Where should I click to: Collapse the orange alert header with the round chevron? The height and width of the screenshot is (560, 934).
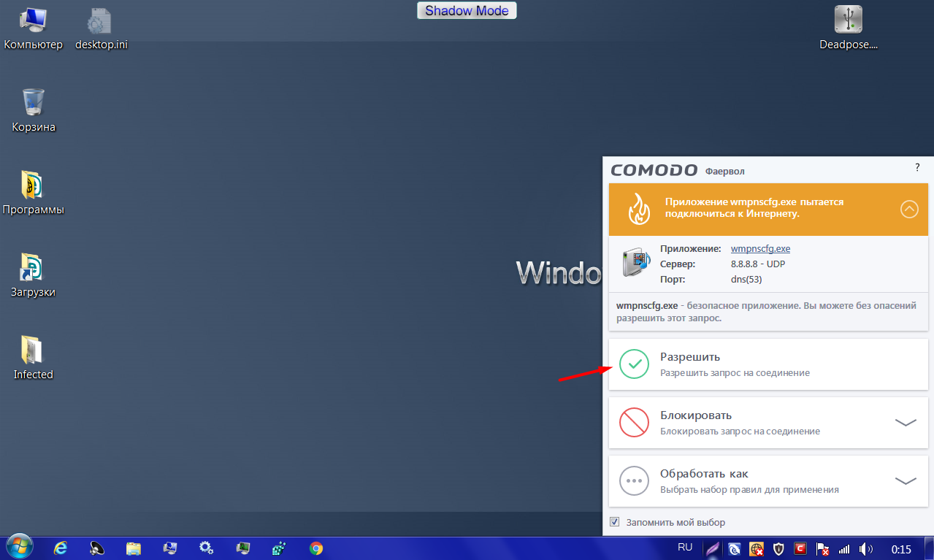pos(909,210)
